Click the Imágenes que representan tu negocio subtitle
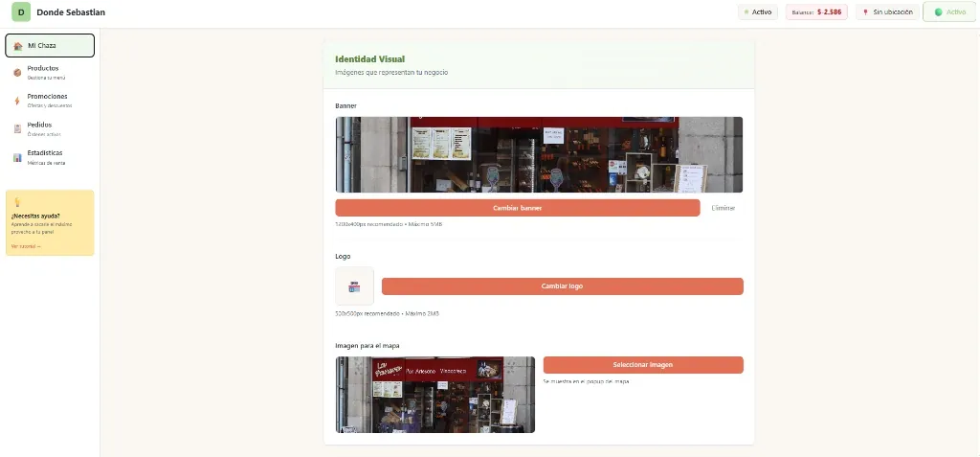This screenshot has height=457, width=980. (x=391, y=73)
